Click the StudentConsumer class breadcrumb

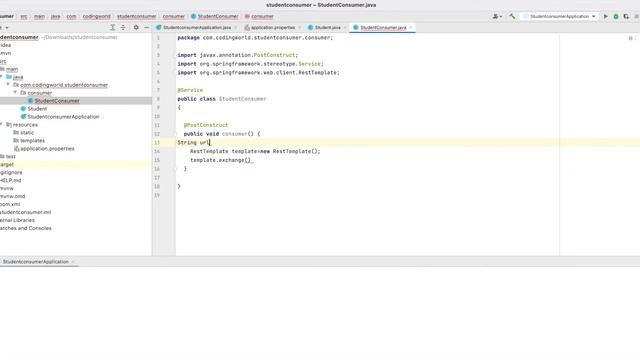click(x=215, y=16)
